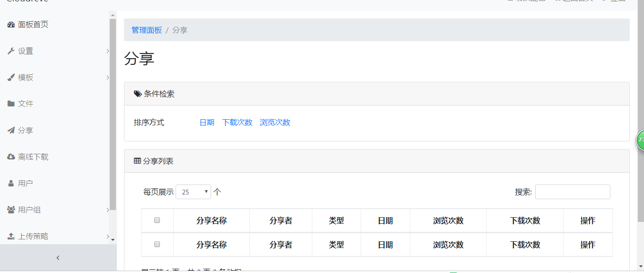
Task: Open the per-page count dropdown showing 25
Action: (x=193, y=192)
